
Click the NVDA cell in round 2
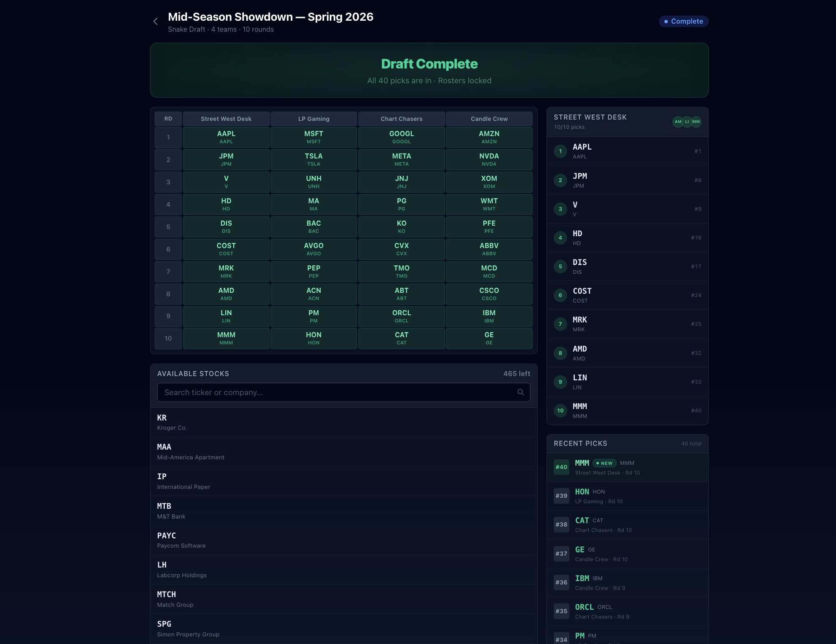[489, 159]
